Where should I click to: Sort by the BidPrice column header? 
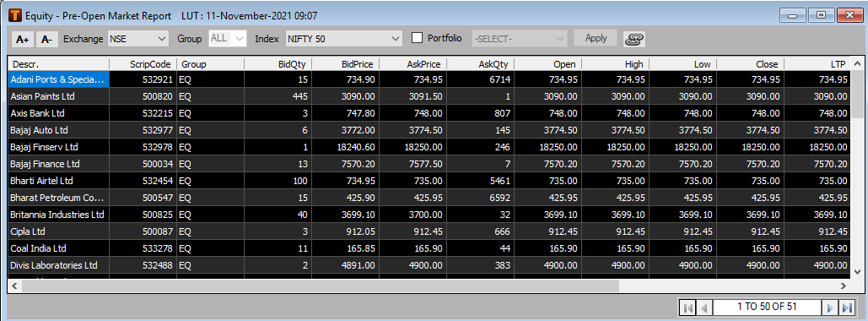tap(346, 63)
